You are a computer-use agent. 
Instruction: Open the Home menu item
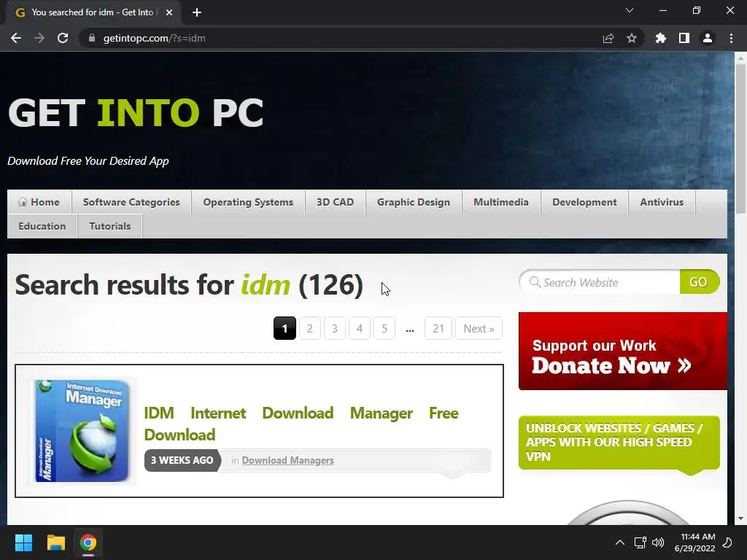pyautogui.click(x=39, y=202)
